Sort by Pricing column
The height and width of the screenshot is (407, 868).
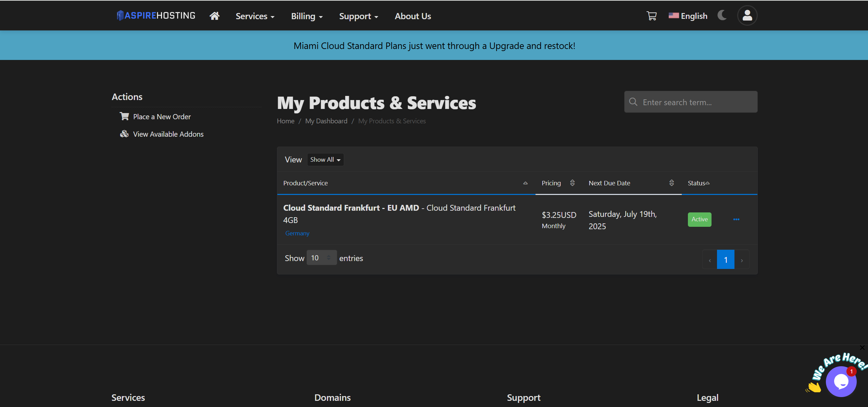pyautogui.click(x=559, y=183)
